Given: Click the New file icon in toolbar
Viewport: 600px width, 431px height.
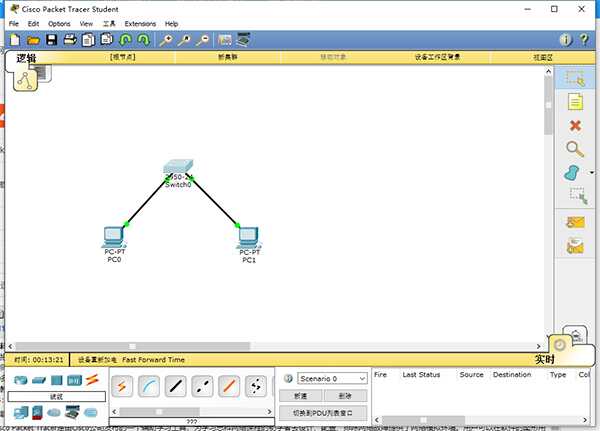Looking at the screenshot, I should 14,39.
